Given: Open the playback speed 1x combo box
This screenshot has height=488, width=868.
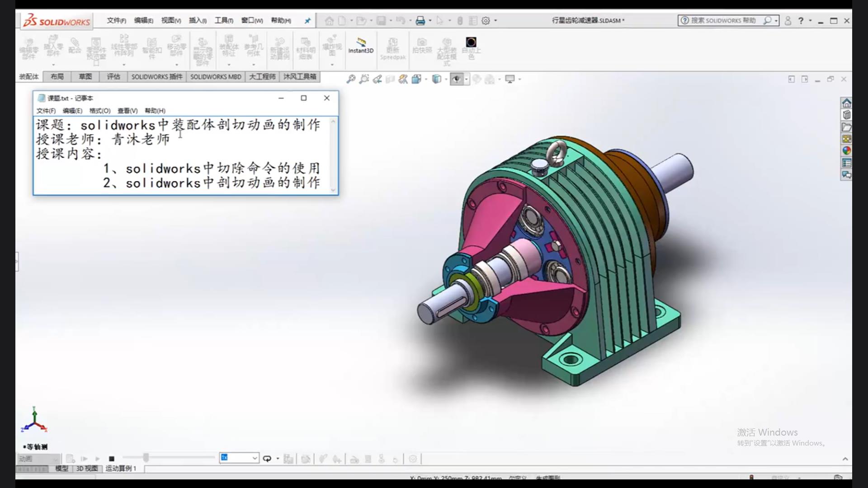Looking at the screenshot, I should (239, 458).
